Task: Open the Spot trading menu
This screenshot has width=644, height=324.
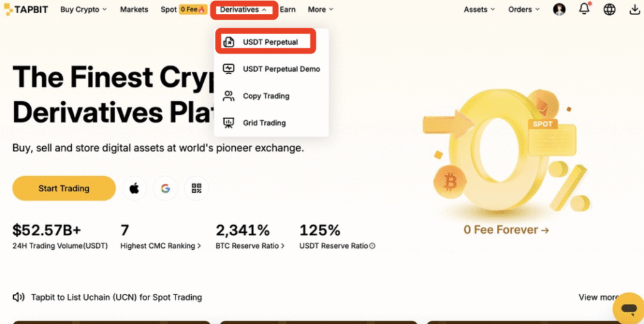Action: [169, 9]
